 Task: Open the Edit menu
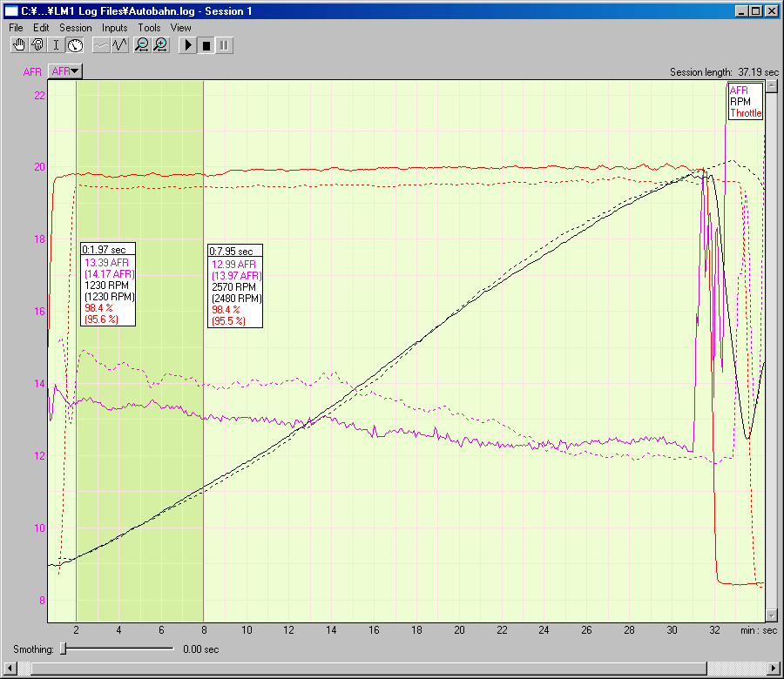pos(41,28)
